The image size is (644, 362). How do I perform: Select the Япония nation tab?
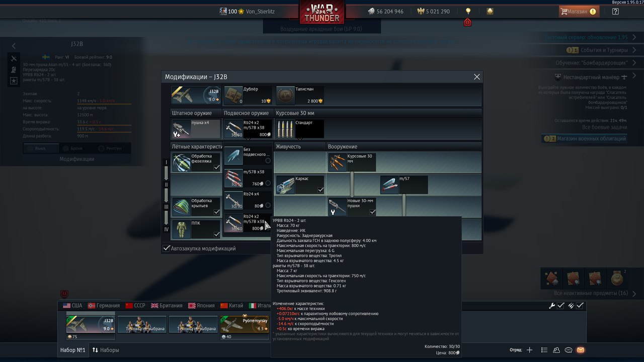coord(201,305)
